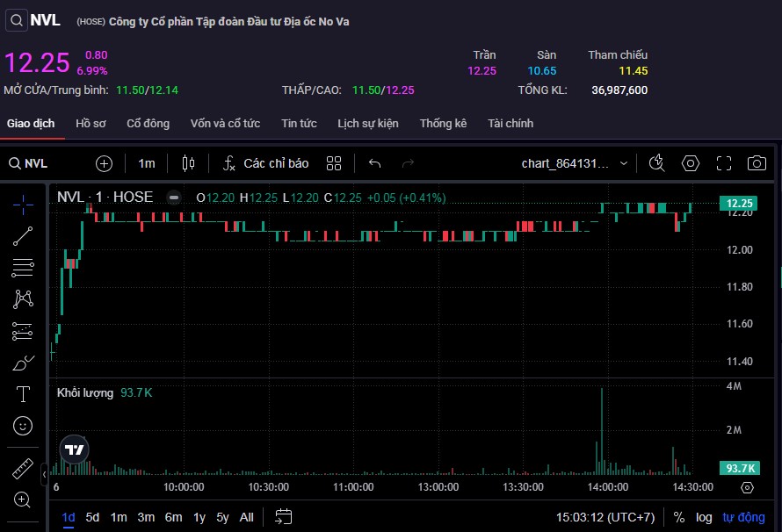The image size is (782, 532).
Task: Open 'Các chỉ báo' indicators button
Action: pos(265,163)
